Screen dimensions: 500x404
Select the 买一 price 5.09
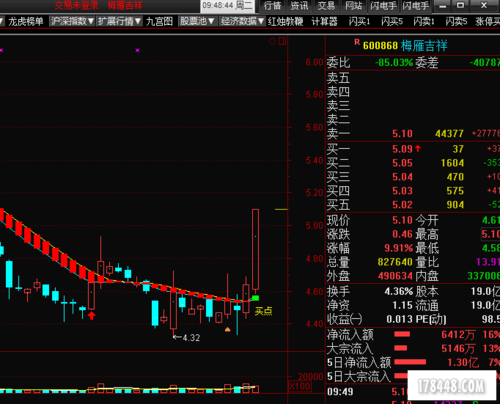coord(402,149)
